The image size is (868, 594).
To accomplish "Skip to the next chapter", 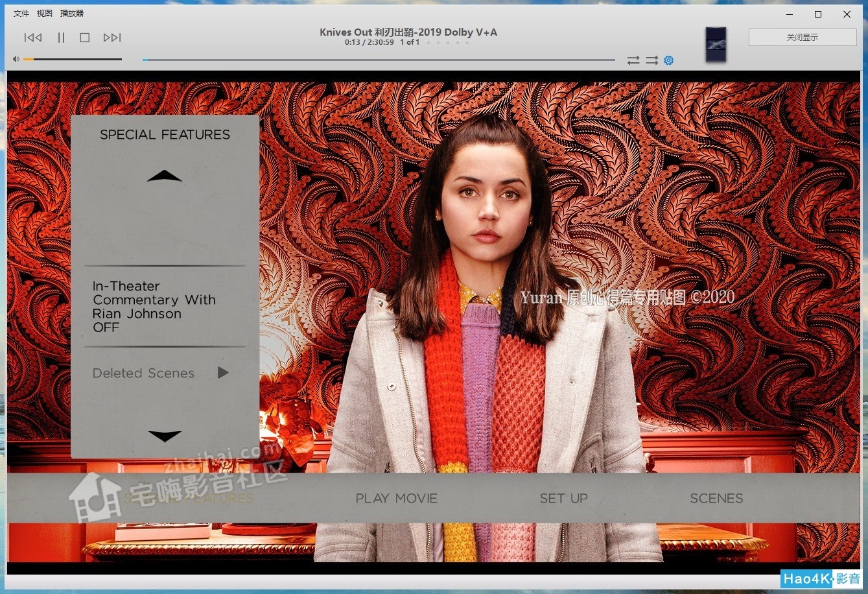I will pos(112,38).
